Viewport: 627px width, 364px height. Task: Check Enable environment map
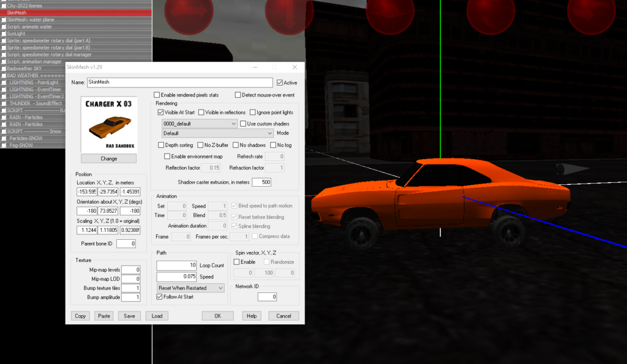pyautogui.click(x=167, y=157)
